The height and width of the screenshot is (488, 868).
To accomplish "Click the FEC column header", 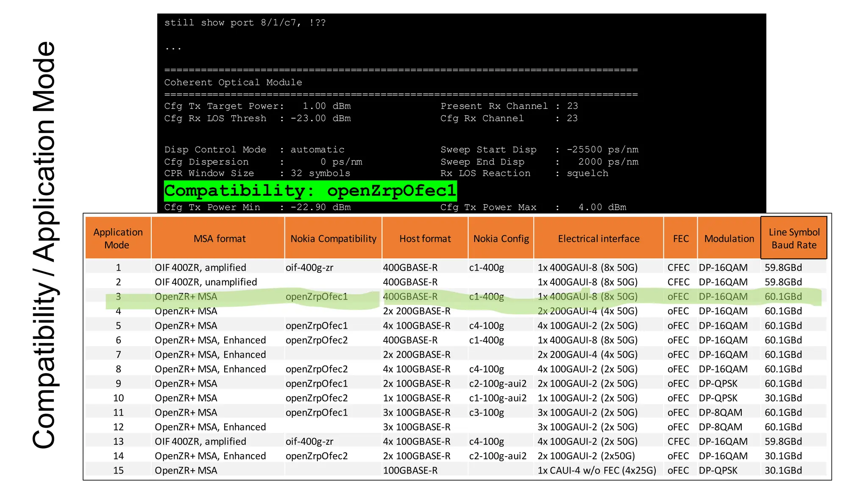I will click(x=681, y=238).
